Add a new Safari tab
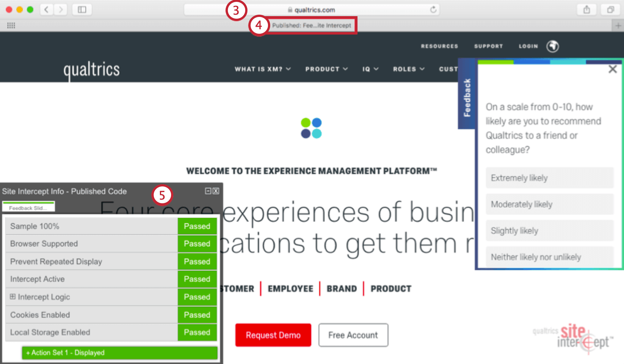Viewport: 624px width, 364px height. pyautogui.click(x=618, y=25)
